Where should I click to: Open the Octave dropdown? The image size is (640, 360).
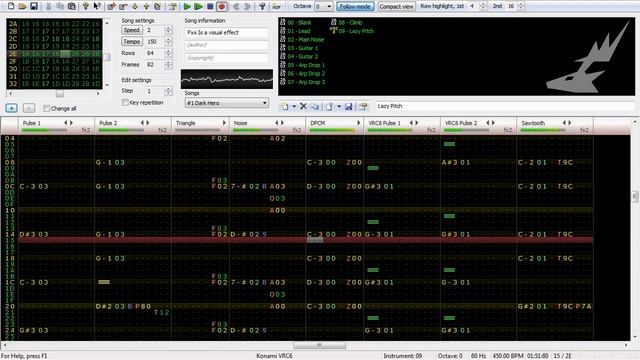tap(329, 6)
